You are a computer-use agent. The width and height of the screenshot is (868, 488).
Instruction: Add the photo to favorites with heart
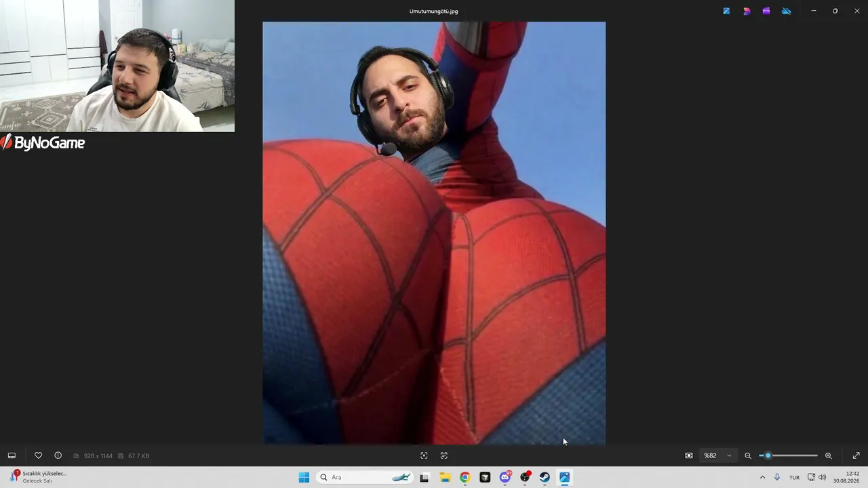(38, 455)
